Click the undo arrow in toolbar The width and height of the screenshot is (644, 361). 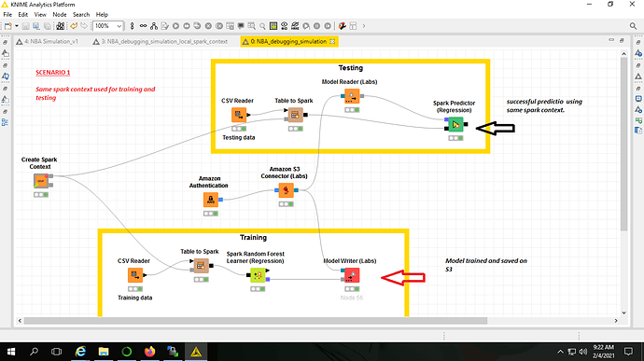pyautogui.click(x=74, y=26)
